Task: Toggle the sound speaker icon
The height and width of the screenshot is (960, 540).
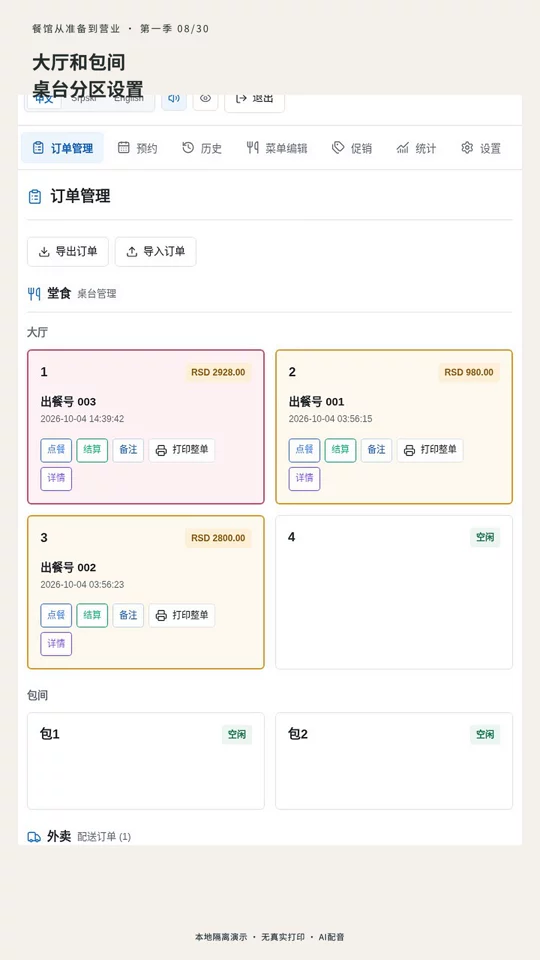Action: (x=174, y=99)
